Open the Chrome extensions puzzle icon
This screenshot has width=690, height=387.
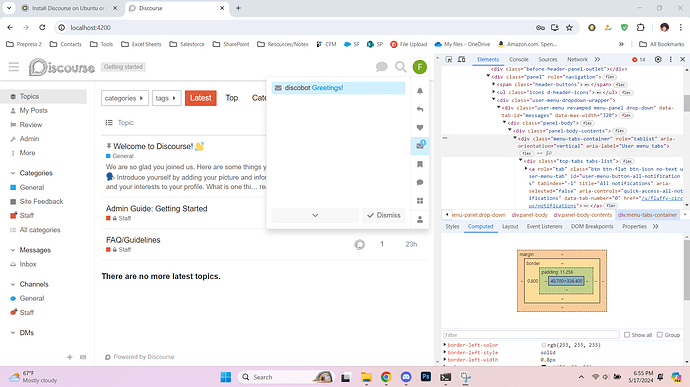point(640,28)
